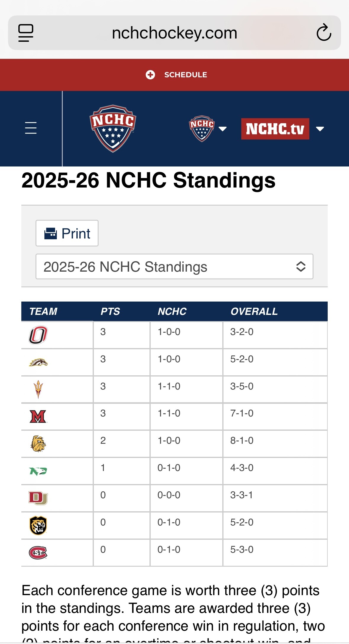Click the red NCHC.tv button

click(x=275, y=129)
